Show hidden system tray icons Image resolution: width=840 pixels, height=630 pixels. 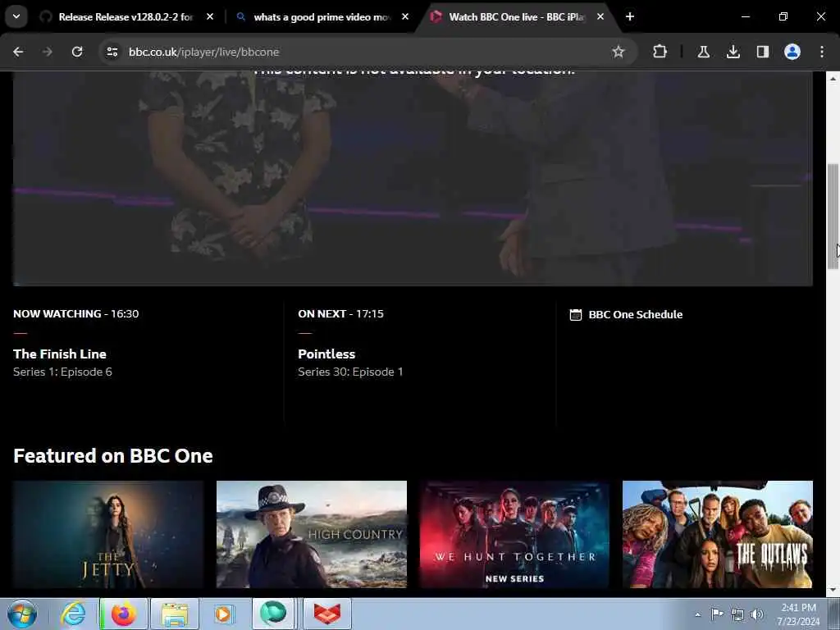tap(697, 614)
